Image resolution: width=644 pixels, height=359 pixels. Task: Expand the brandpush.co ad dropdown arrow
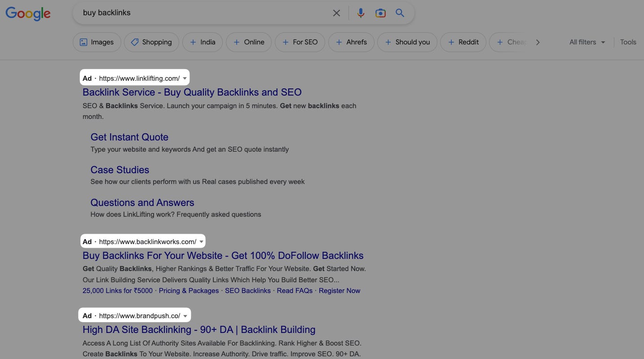pos(185,316)
